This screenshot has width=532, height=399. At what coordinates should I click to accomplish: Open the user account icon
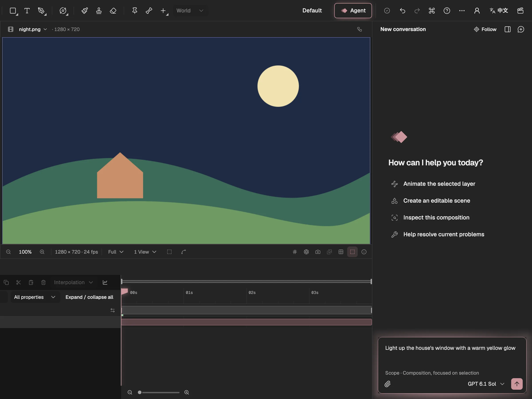(x=477, y=11)
